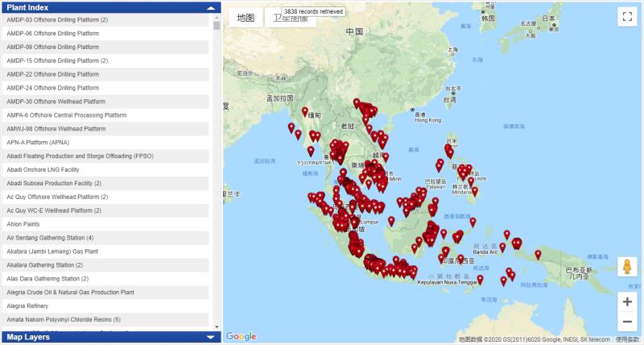Switch to the 地图 map view
644x345 pixels.
point(246,18)
